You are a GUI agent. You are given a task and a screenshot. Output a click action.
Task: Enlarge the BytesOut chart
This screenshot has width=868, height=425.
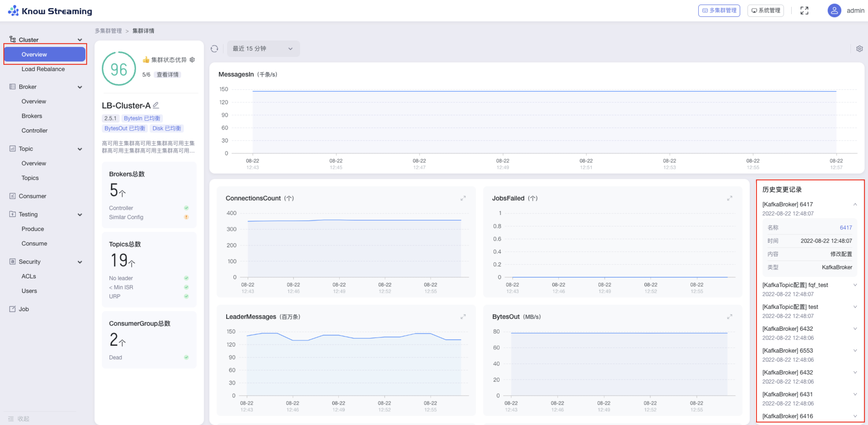pyautogui.click(x=729, y=317)
